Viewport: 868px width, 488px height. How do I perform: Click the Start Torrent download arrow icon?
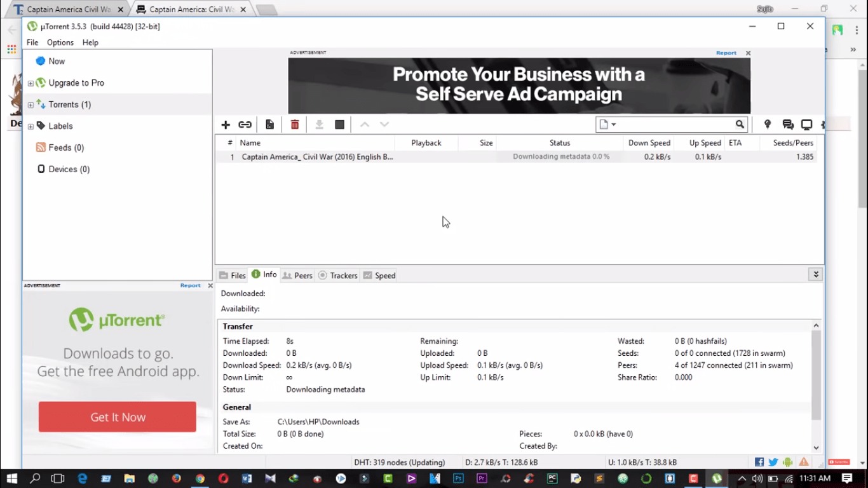[x=320, y=125]
